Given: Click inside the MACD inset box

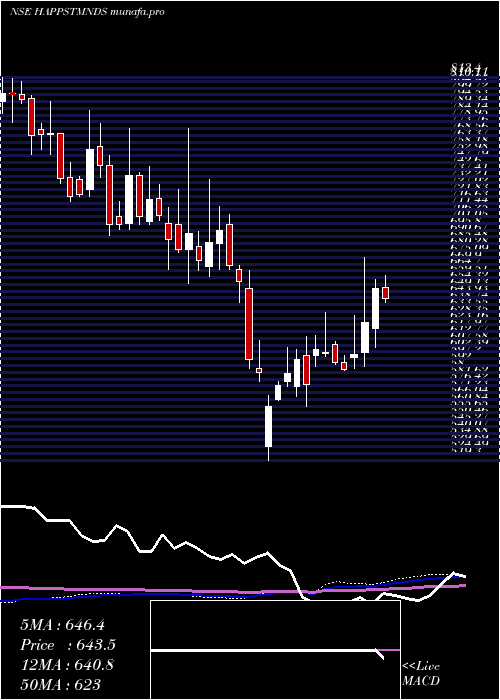Looking at the screenshot, I should (x=275, y=650).
